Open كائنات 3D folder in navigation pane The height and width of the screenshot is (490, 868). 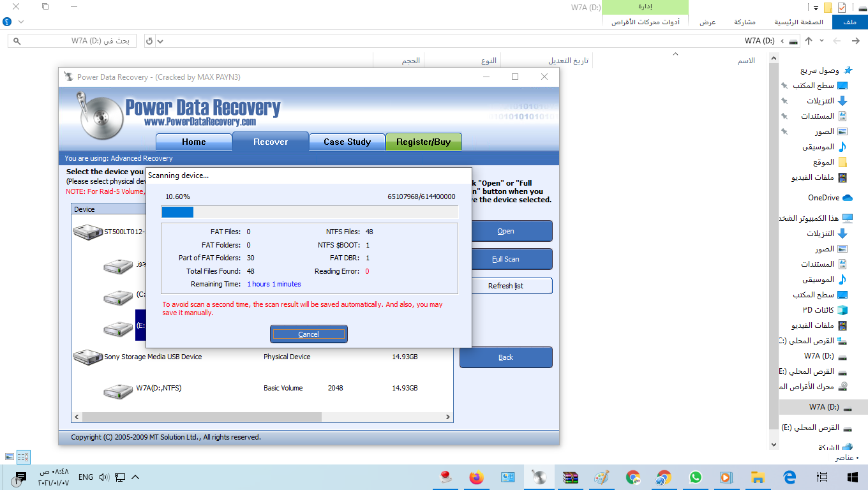[825, 310]
